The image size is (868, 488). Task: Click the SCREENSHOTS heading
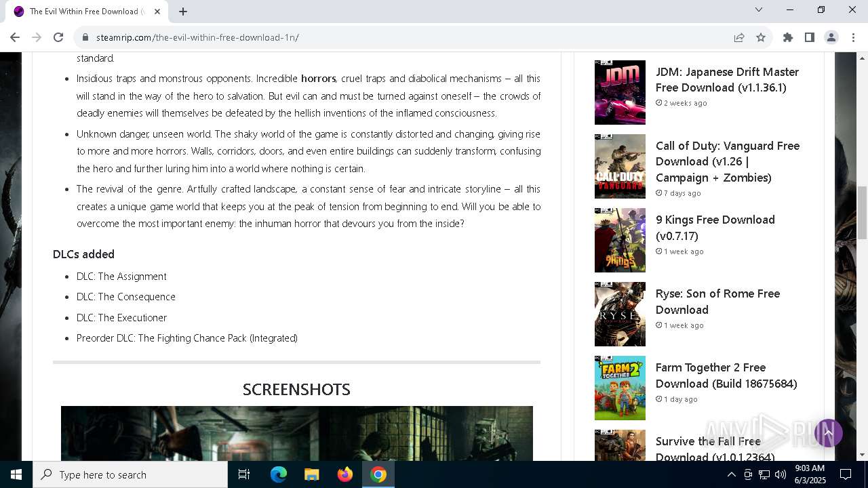(296, 389)
